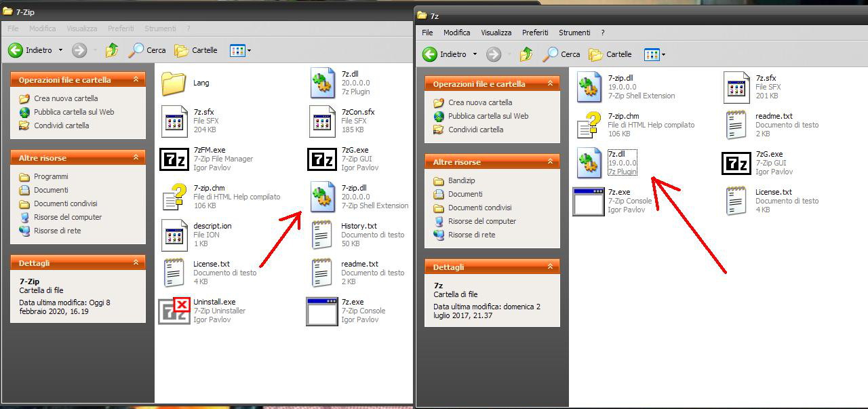Image resolution: width=868 pixels, height=409 pixels.
Task: Click Crea nuova cartella in 7z window
Action: pos(473,102)
